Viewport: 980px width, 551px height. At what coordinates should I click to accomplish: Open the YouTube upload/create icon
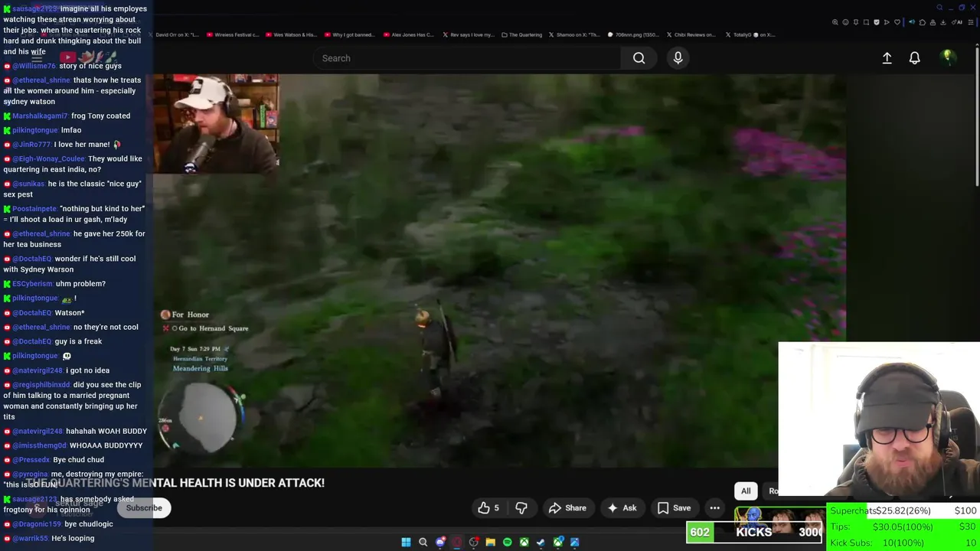(887, 58)
